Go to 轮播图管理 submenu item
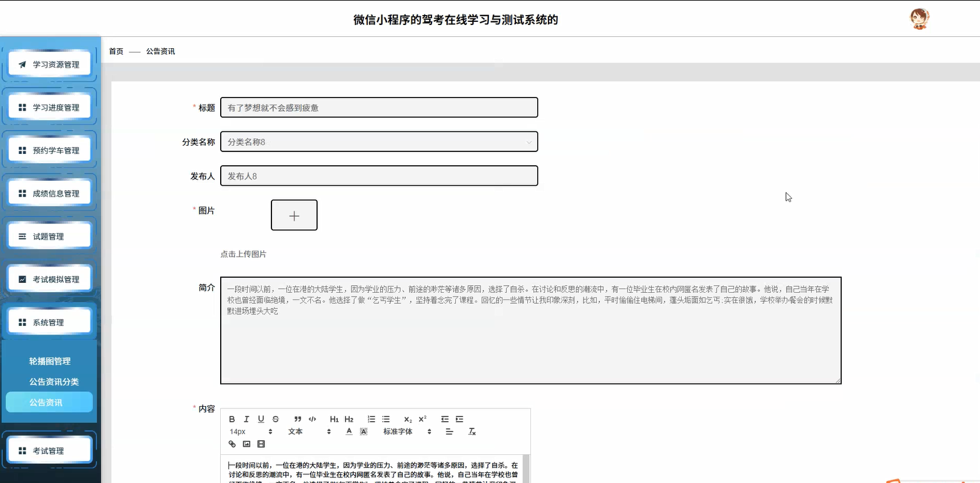The image size is (980, 483). 49,362
